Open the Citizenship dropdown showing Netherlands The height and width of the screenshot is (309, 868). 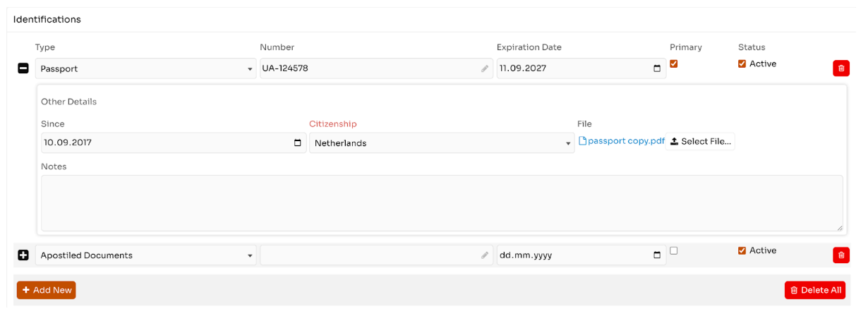pos(441,143)
